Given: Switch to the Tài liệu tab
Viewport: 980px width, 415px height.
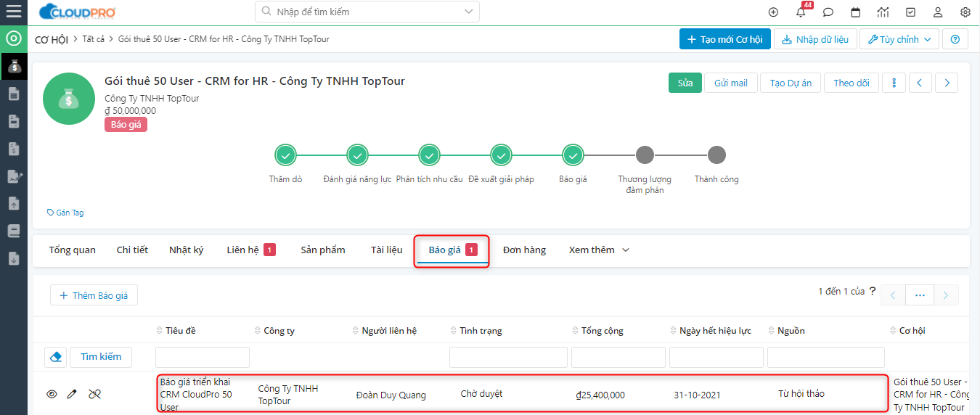Looking at the screenshot, I should click(x=386, y=250).
